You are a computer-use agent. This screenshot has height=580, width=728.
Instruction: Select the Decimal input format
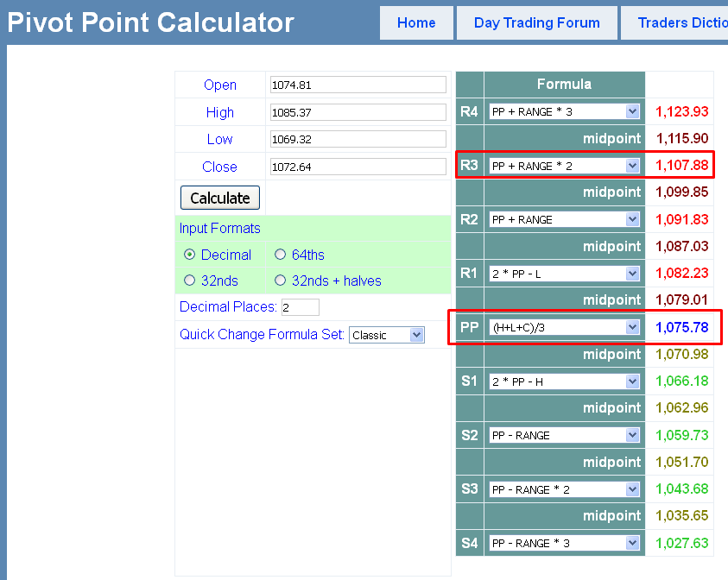coord(190,255)
